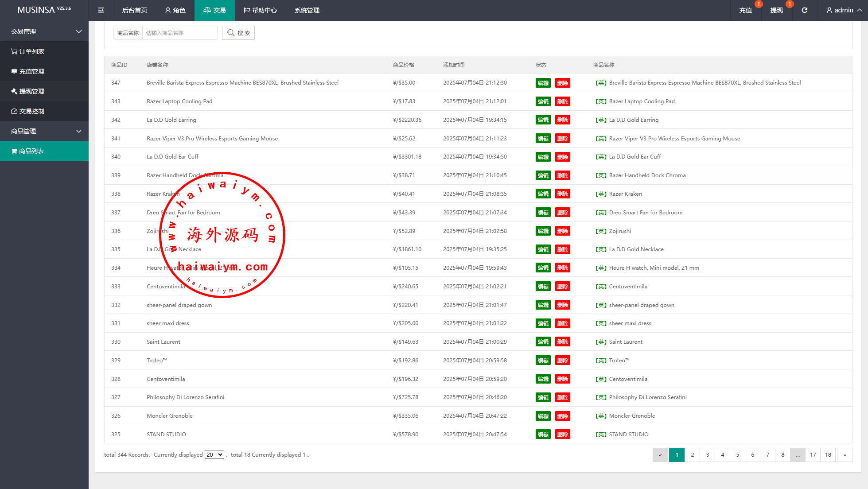Screen dimensions: 868x489
Task: Click the 商品名称 search input field
Action: coord(179,33)
